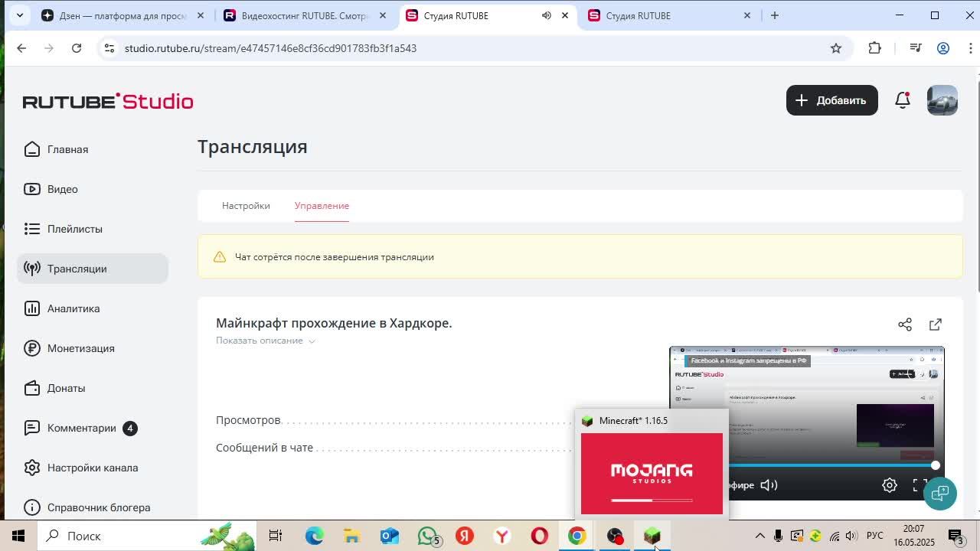Viewport: 980px width, 551px height.
Task: Open the user avatar menu
Action: tap(942, 100)
